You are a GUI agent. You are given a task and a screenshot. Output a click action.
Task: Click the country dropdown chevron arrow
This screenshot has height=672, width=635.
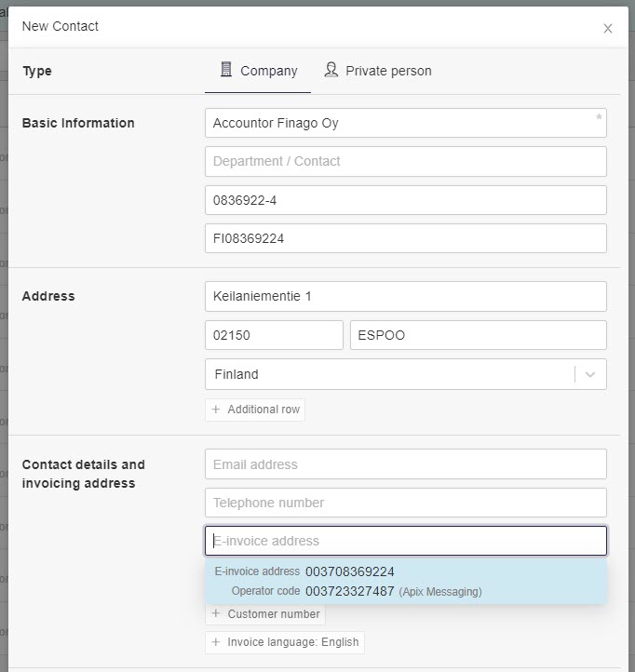[590, 374]
